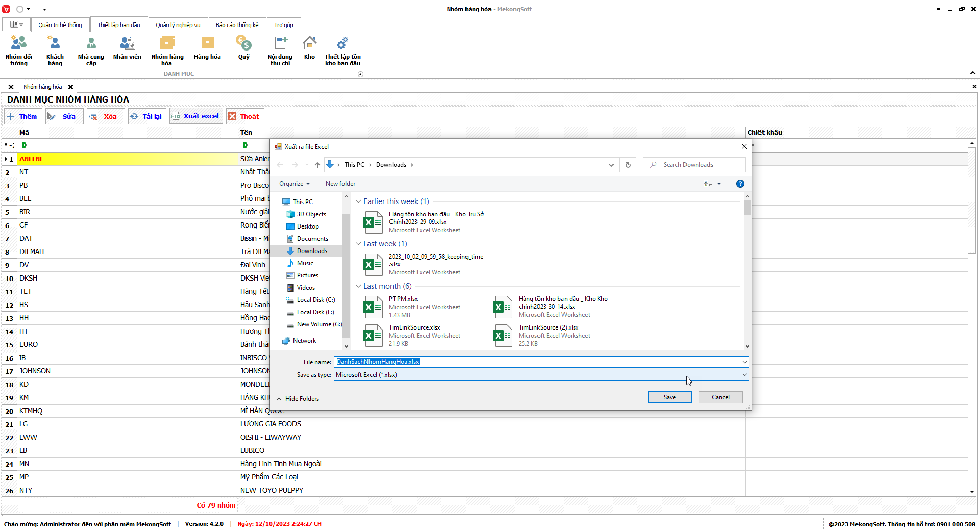The image size is (980, 530).
Task: Click the view layout icon in dialog
Action: tap(707, 184)
